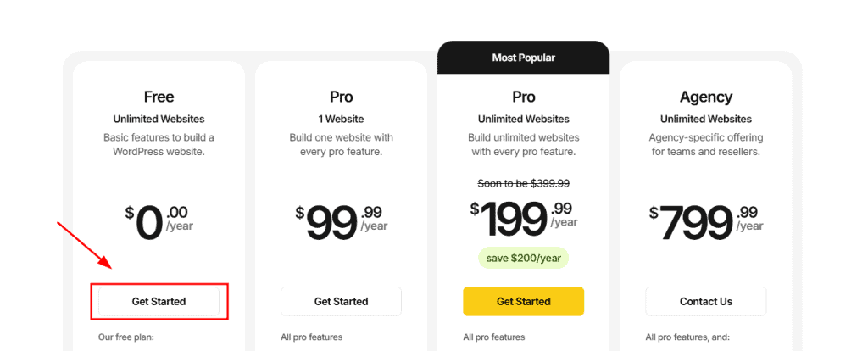Click the Contact Us button
Screen dimensions: 868x351
(x=706, y=302)
